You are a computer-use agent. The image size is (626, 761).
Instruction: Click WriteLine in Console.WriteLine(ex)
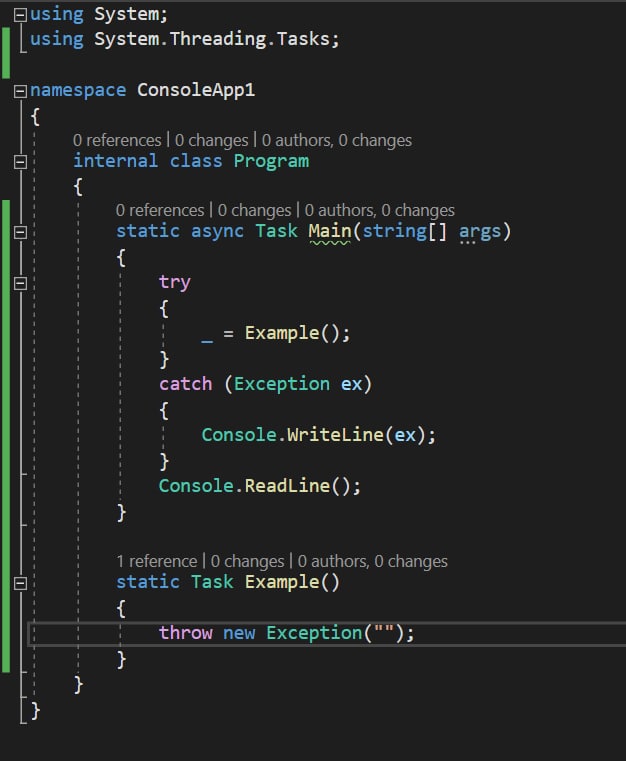pyautogui.click(x=335, y=434)
